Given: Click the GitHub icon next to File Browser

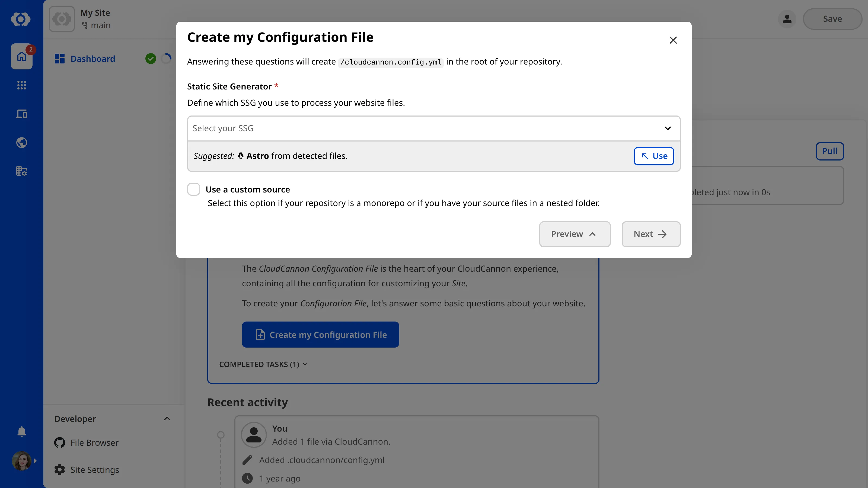Looking at the screenshot, I should coord(59,442).
